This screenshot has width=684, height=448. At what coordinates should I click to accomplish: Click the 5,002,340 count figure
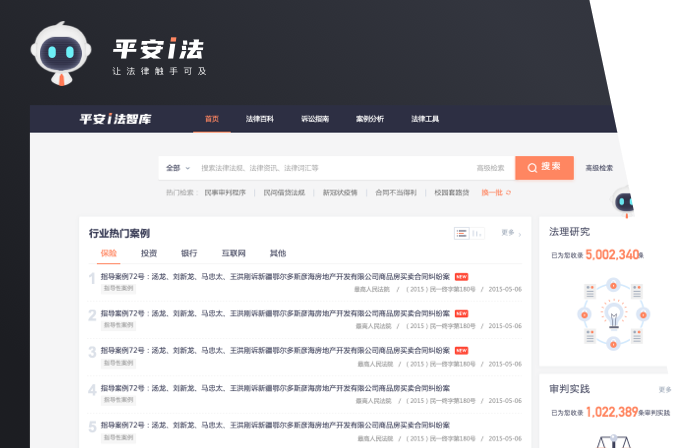(612, 254)
